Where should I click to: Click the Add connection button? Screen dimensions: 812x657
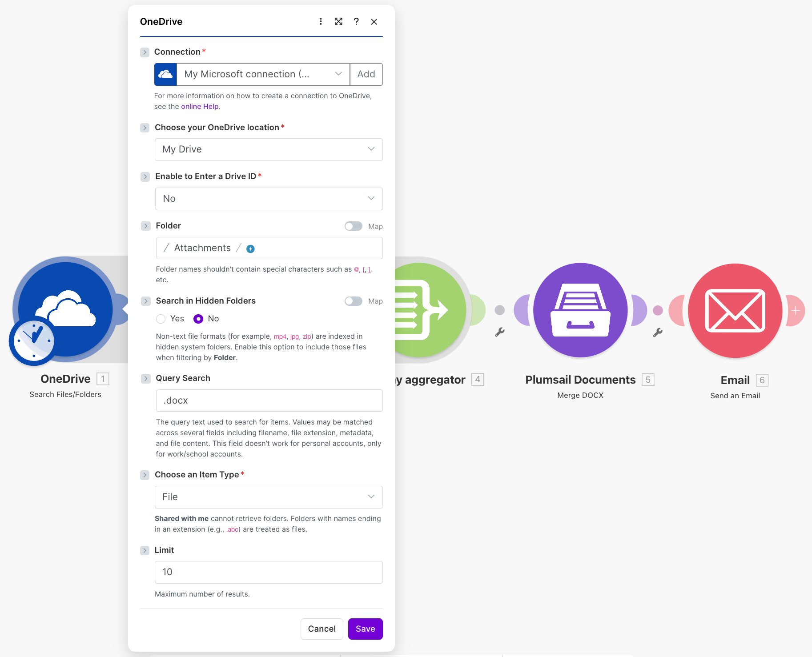click(x=366, y=74)
